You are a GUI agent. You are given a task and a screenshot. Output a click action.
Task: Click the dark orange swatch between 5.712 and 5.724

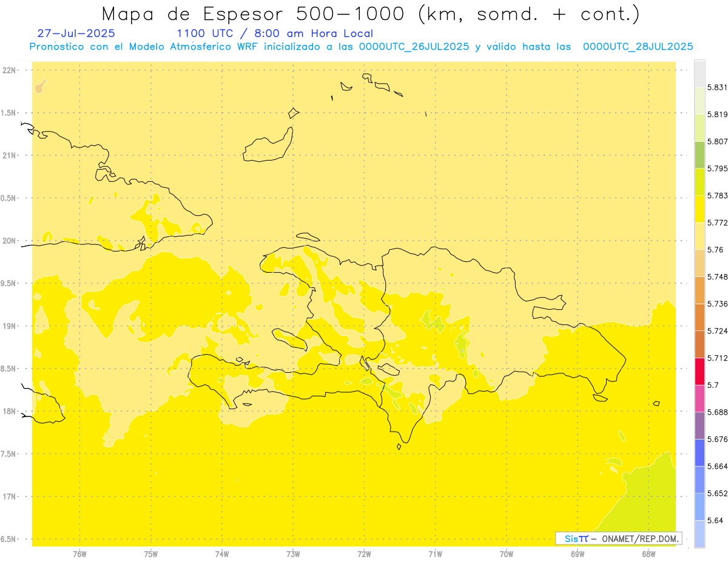[x=699, y=344]
